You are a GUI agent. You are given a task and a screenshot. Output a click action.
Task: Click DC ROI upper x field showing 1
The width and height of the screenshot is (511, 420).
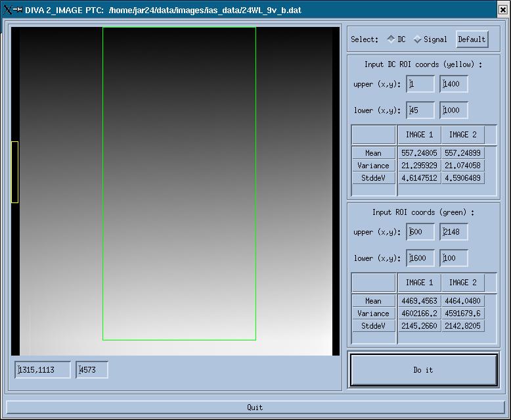pos(420,84)
